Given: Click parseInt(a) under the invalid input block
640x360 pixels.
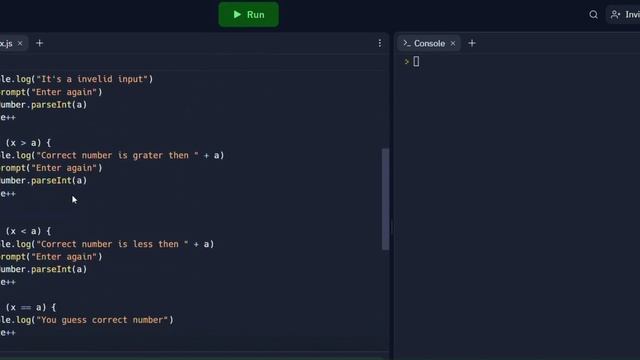Looking at the screenshot, I should pos(59,105).
